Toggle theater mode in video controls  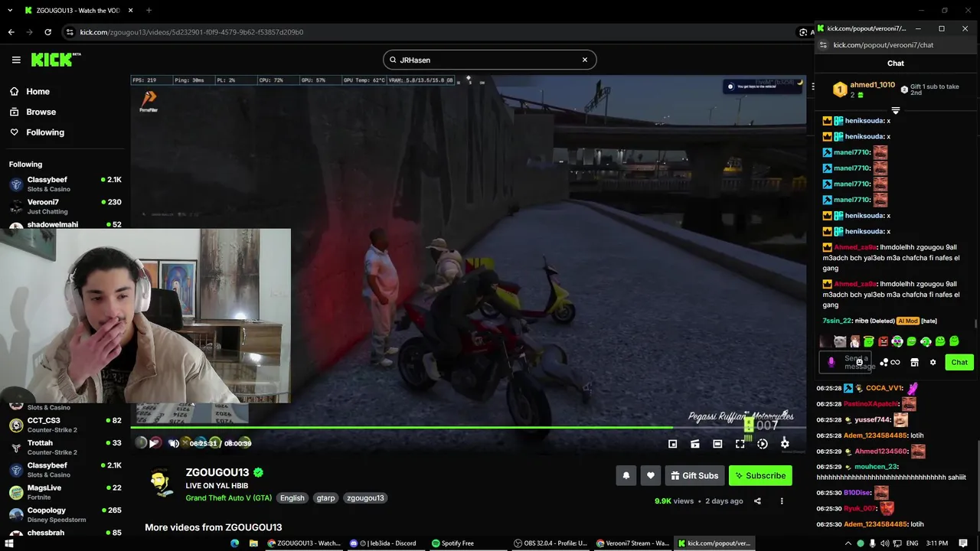click(x=717, y=444)
